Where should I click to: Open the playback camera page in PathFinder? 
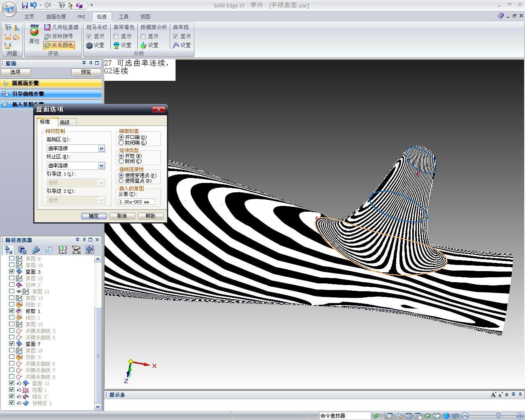(x=76, y=250)
